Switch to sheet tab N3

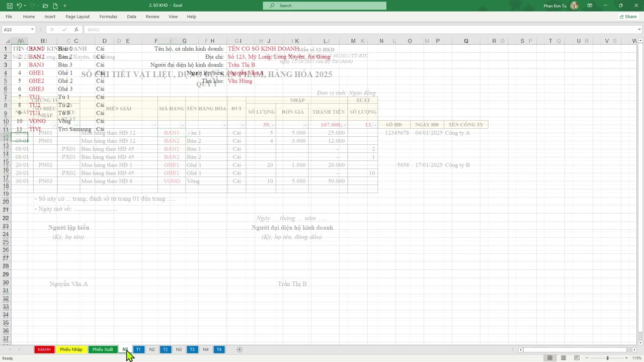coord(179,349)
